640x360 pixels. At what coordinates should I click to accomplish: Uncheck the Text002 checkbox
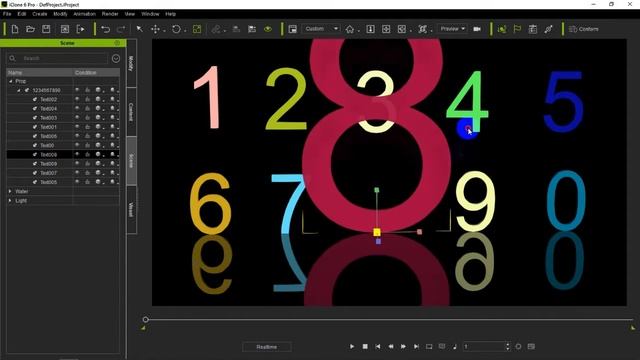(x=35, y=99)
